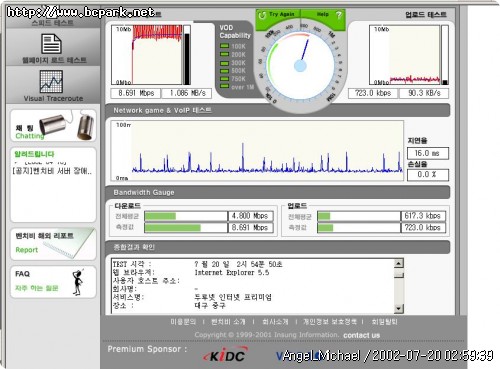Click the results box scroll down arrow
The height and width of the screenshot is (369, 500).
pos(399,309)
